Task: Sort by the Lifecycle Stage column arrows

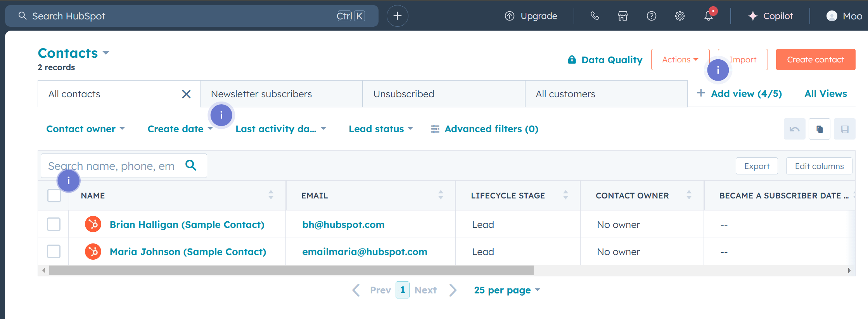Action: [x=565, y=195]
